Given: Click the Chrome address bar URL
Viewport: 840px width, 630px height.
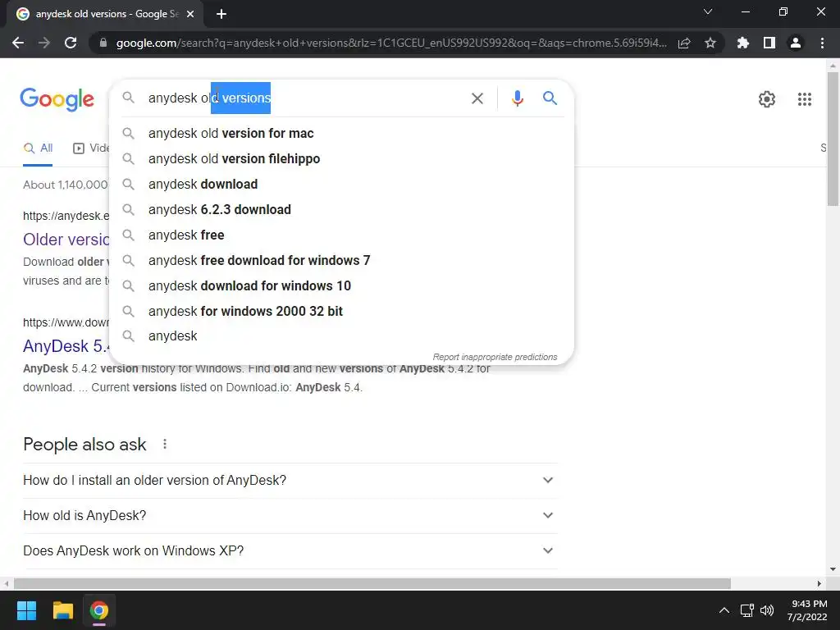Looking at the screenshot, I should (391, 43).
